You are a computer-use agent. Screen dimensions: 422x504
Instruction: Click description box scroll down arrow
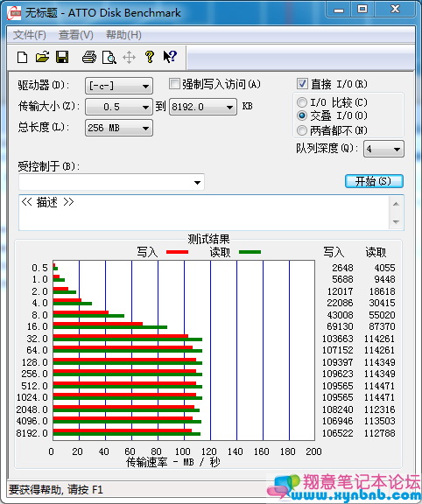click(397, 221)
